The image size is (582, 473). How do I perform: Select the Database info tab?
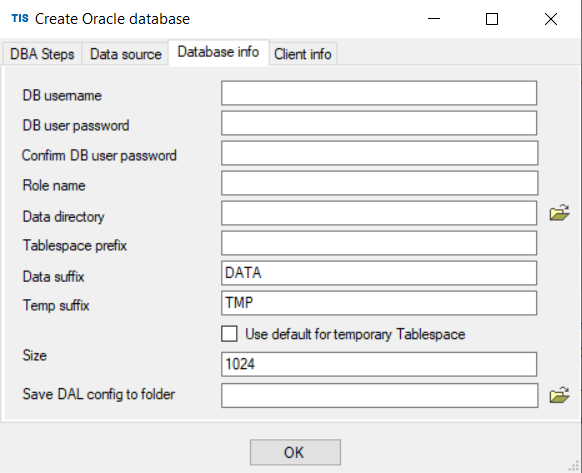pyautogui.click(x=218, y=52)
